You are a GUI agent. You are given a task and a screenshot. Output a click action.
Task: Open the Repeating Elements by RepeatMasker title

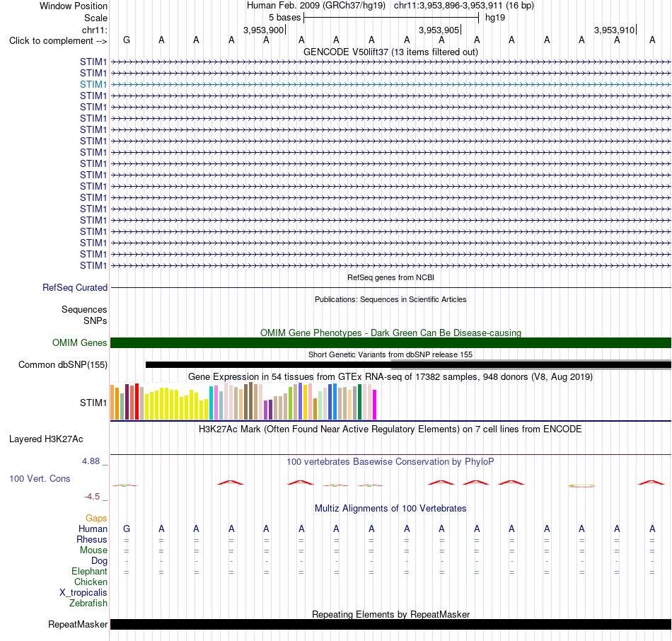(x=390, y=614)
